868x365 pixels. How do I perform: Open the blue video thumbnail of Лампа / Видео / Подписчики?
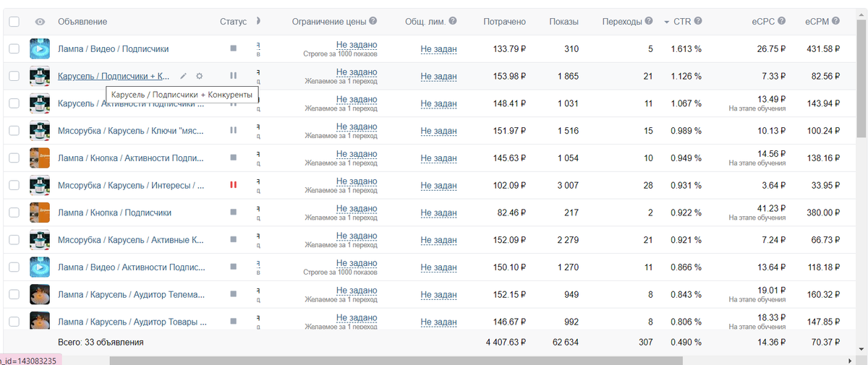(39, 48)
